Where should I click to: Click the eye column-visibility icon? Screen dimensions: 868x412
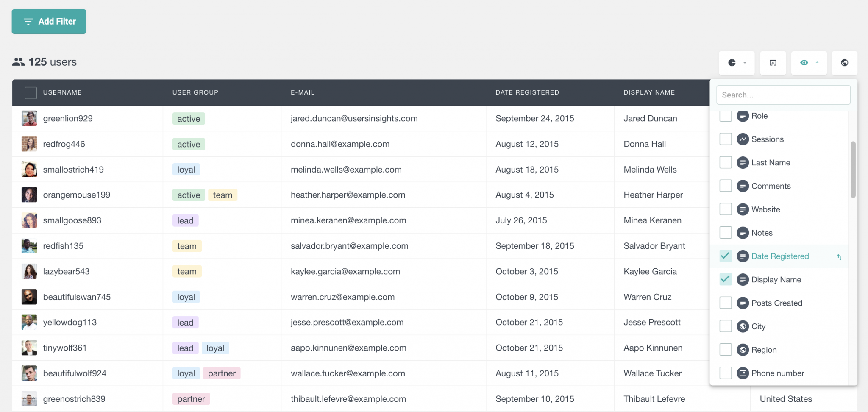(804, 63)
